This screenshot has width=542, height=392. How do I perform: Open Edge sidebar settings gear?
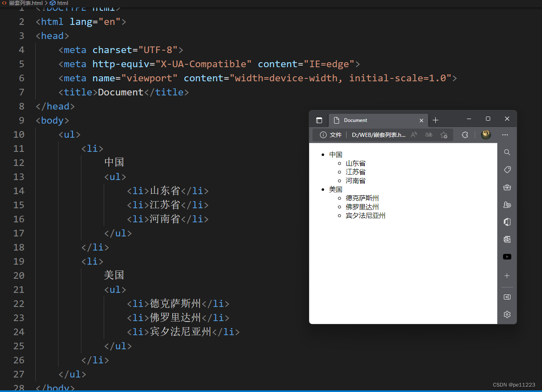507,314
